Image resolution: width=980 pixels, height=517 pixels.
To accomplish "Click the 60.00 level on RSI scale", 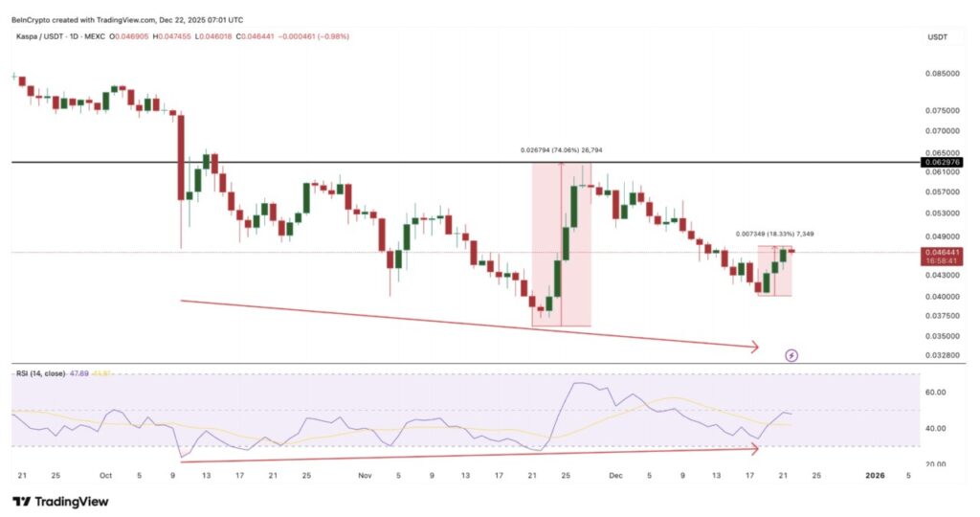I will (x=936, y=393).
